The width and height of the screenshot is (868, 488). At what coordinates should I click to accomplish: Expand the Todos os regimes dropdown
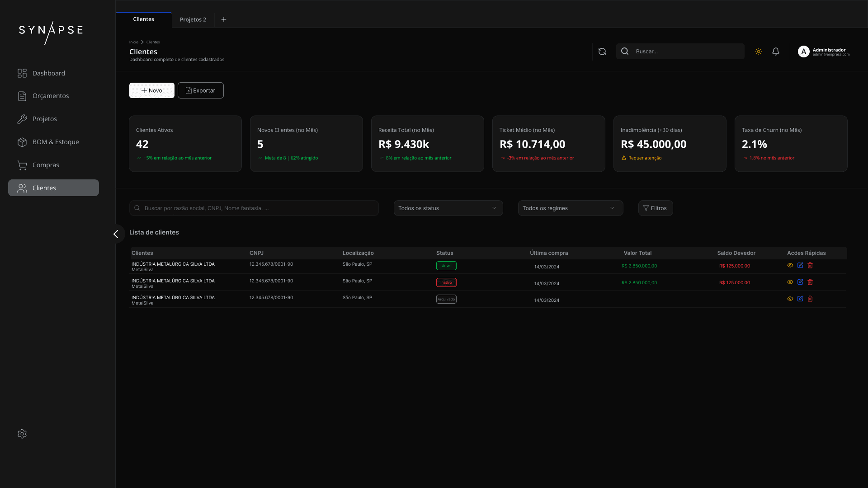point(570,208)
